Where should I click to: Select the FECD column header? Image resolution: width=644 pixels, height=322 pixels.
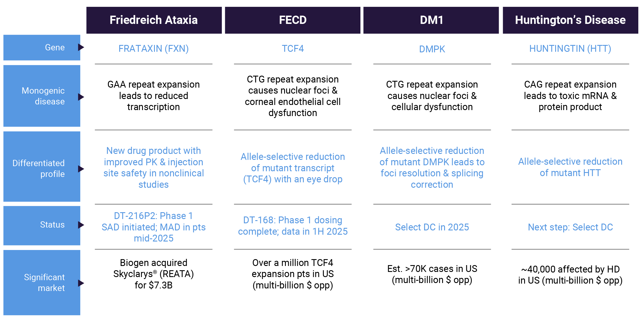[x=293, y=20]
